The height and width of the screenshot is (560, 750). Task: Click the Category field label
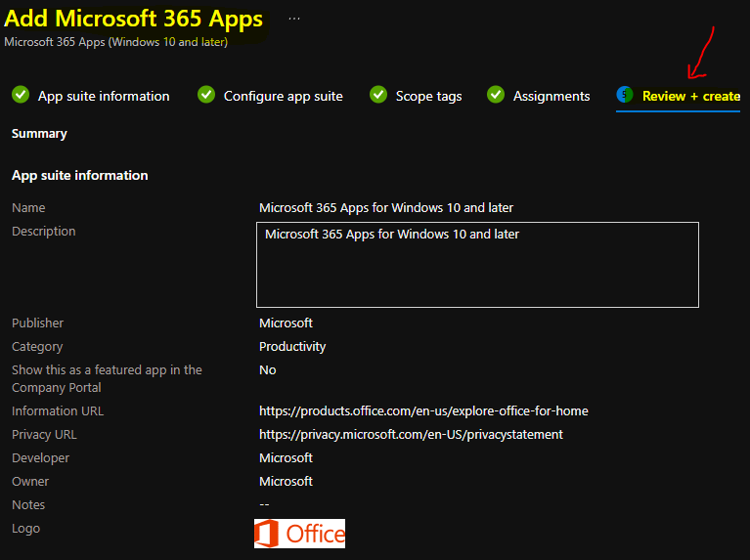pos(37,346)
